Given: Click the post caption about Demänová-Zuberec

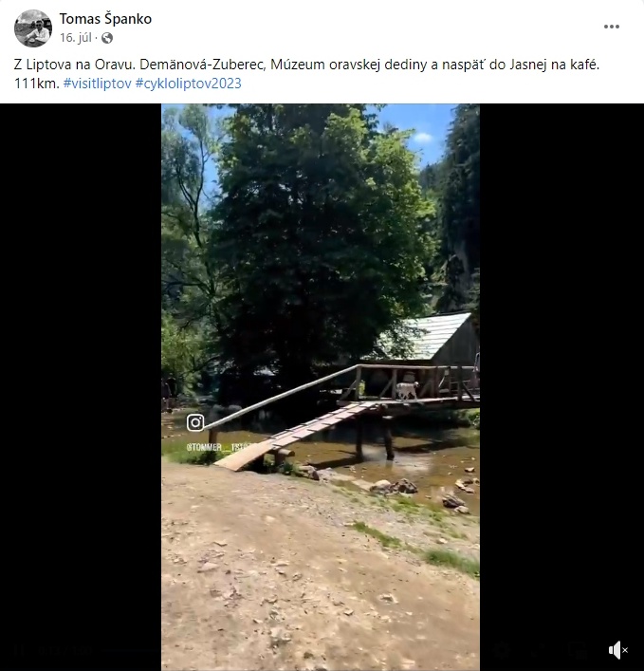Looking at the screenshot, I should (306, 74).
